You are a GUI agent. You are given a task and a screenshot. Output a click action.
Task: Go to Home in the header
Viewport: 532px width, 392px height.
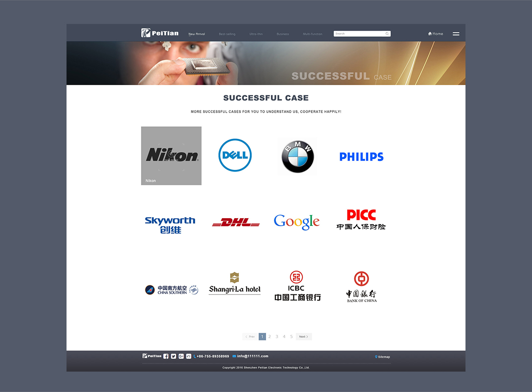pyautogui.click(x=435, y=34)
